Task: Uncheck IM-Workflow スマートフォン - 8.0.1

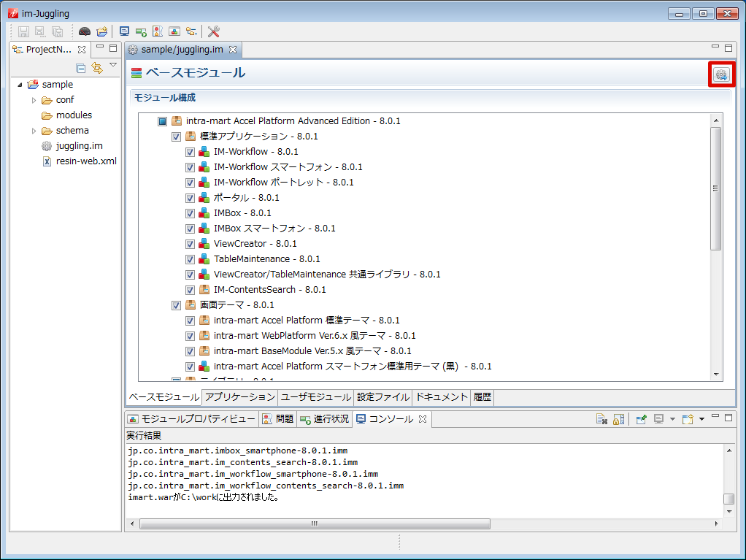Action: click(190, 167)
